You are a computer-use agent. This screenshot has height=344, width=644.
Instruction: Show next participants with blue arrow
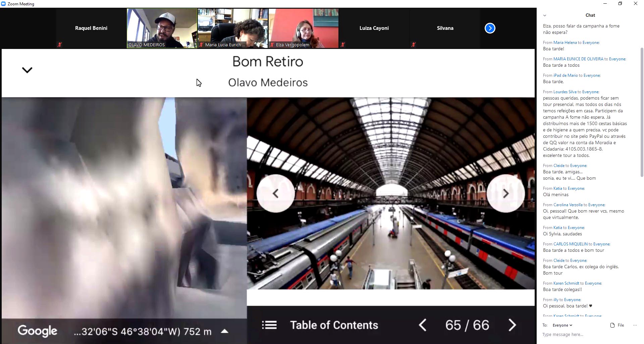tap(490, 28)
